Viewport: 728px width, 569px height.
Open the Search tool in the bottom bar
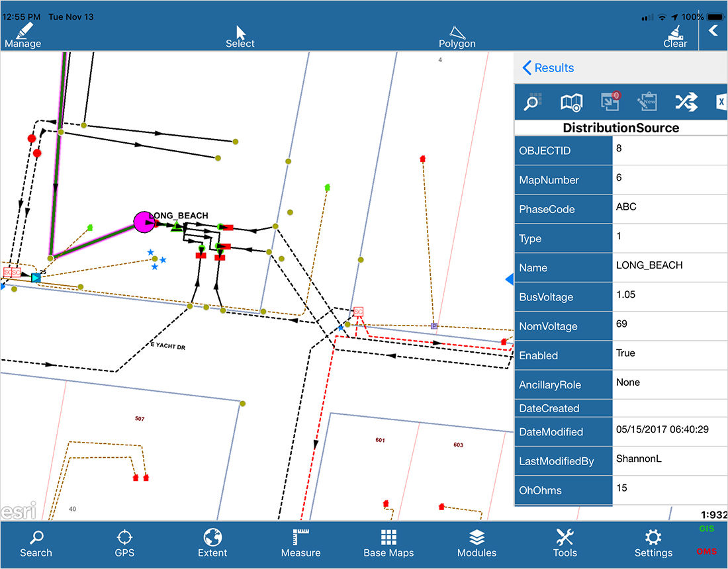tap(36, 543)
